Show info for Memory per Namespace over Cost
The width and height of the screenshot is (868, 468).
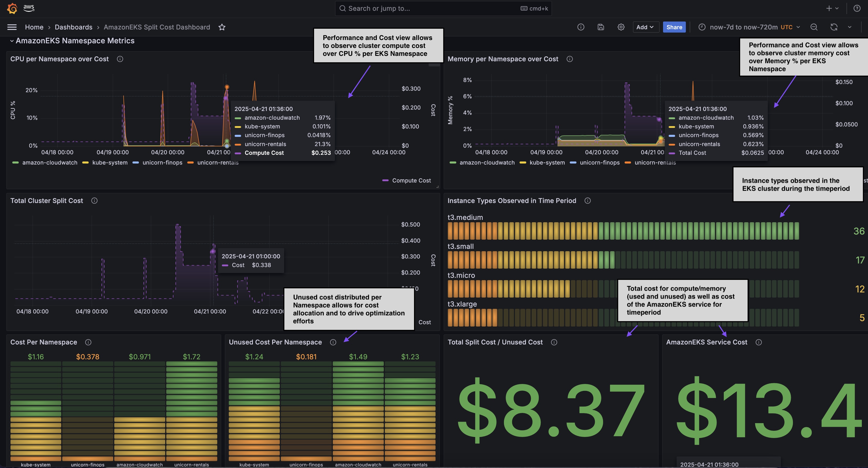(570, 59)
